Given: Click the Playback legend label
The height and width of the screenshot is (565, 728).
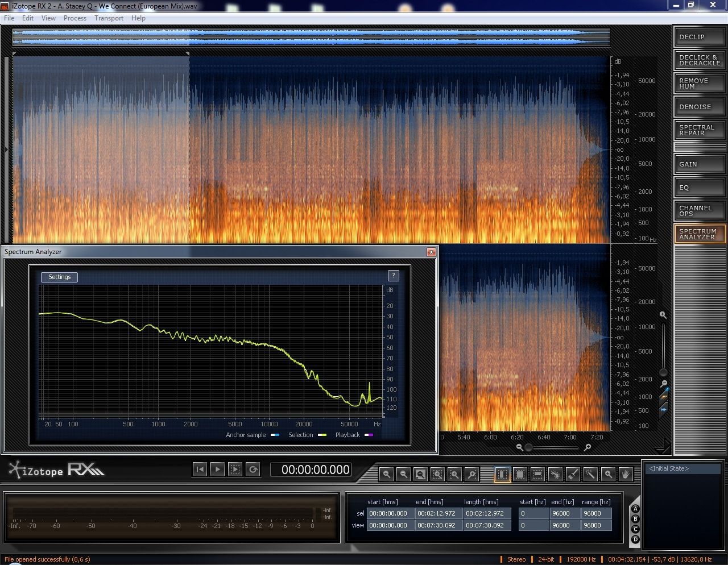Looking at the screenshot, I should 348,435.
